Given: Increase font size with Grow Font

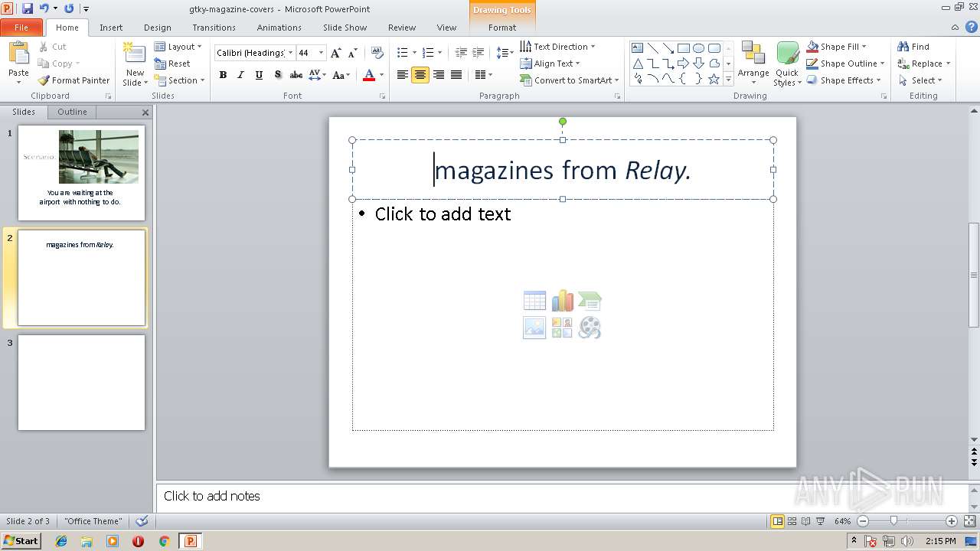Looking at the screenshot, I should (x=336, y=53).
